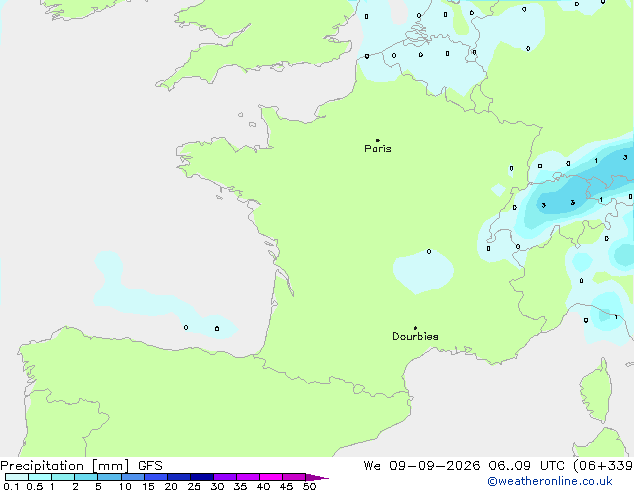Pick the 0.5–1 mm legend color

(40, 477)
